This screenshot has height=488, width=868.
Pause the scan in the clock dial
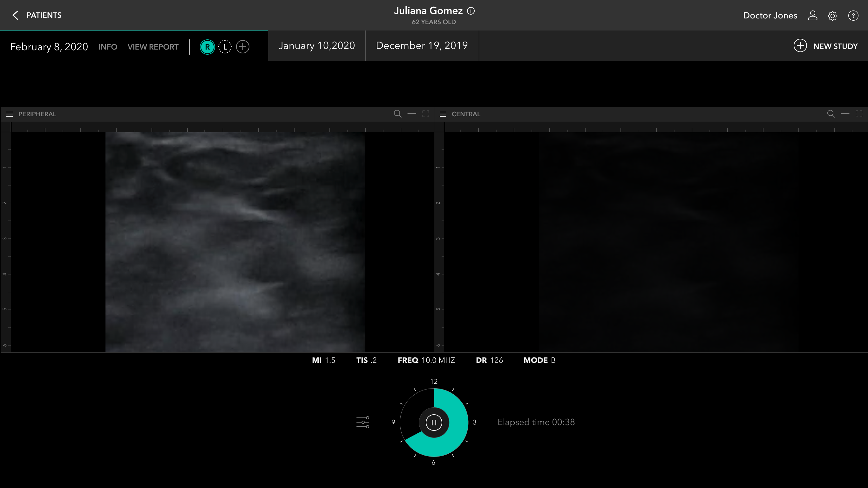tap(434, 422)
